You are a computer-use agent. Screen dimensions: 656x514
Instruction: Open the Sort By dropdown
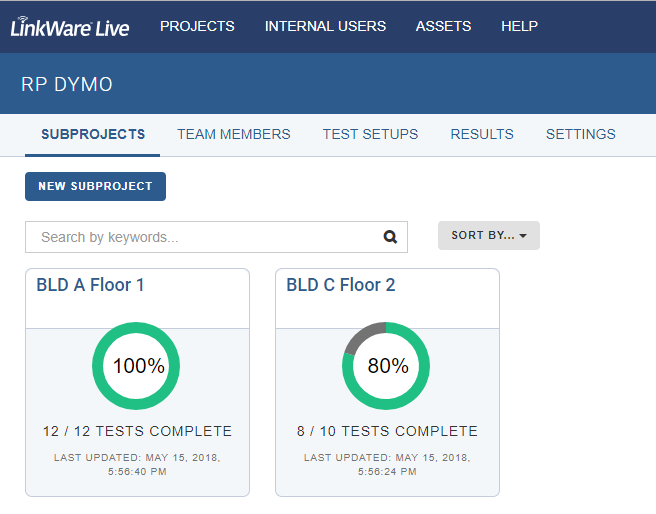(489, 235)
